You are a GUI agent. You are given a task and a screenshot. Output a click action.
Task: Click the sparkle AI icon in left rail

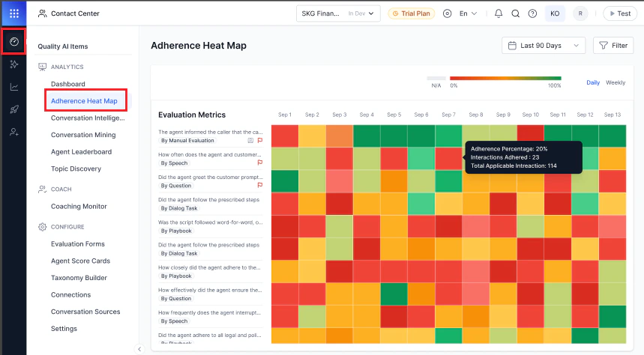coord(14,64)
